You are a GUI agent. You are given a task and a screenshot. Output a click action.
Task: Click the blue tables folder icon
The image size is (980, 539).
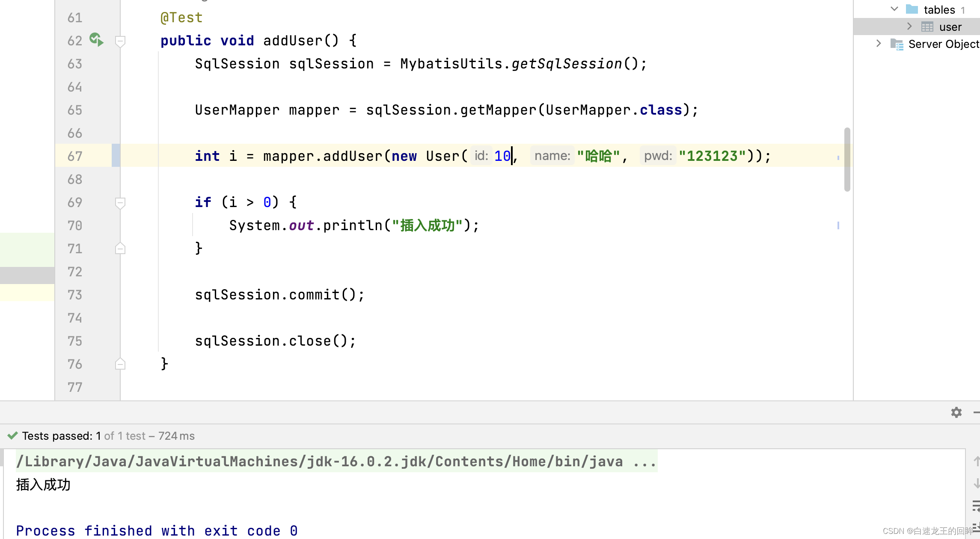pyautogui.click(x=913, y=9)
